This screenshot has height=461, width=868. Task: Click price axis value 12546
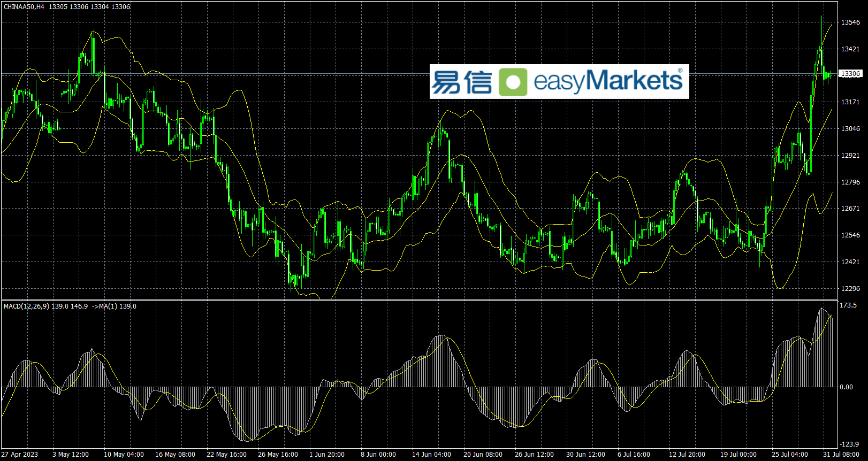[x=850, y=235]
